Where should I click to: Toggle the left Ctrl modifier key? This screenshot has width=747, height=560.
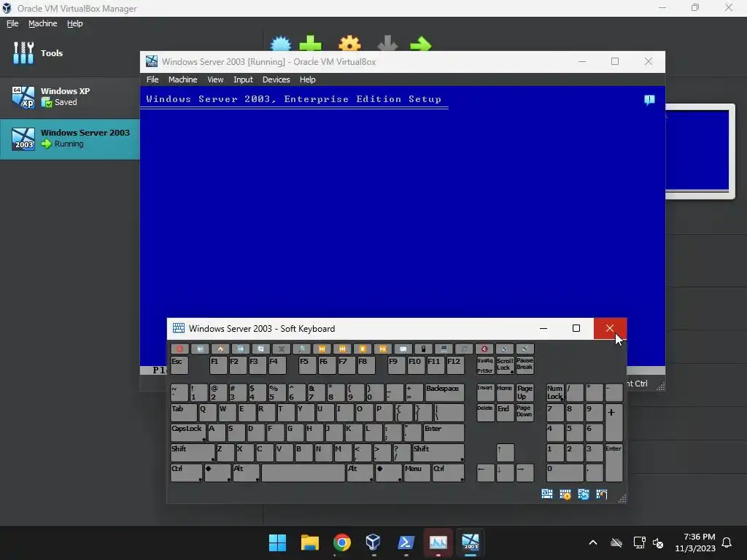tap(186, 472)
